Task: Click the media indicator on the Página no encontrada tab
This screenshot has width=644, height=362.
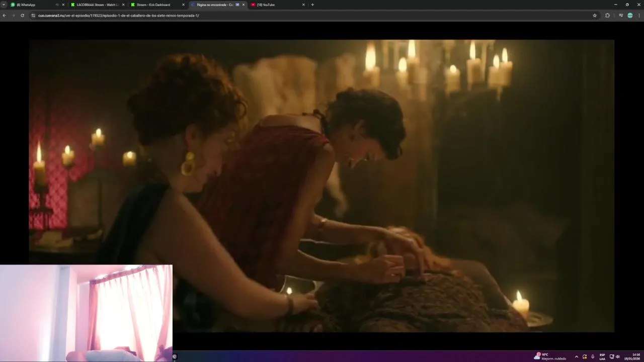Action: (x=237, y=5)
